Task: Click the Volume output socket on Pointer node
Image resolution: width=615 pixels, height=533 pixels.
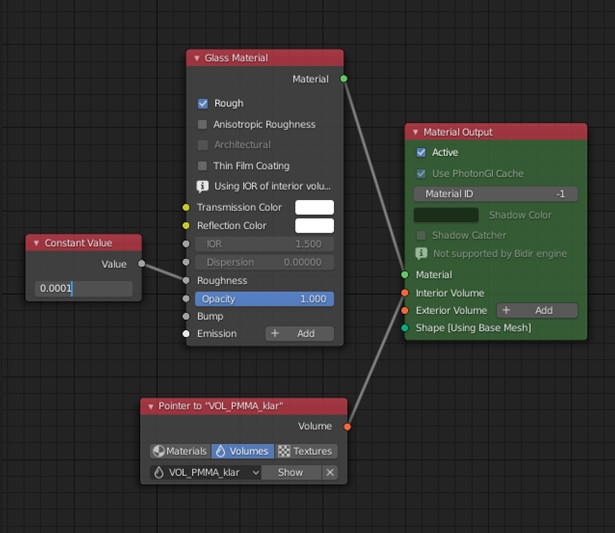Action: pos(347,426)
